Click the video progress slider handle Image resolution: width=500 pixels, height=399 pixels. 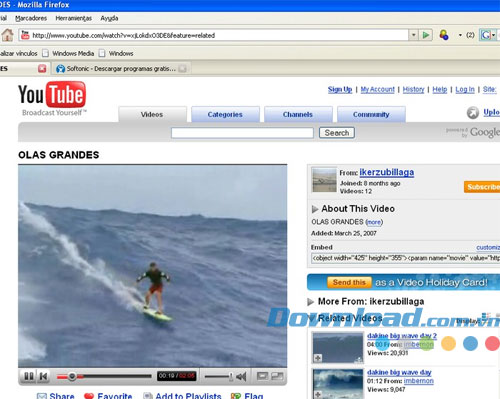[x=72, y=377]
